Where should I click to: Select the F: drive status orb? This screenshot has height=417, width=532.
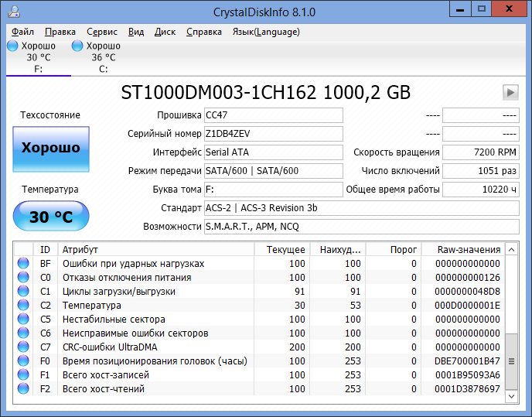point(12,46)
